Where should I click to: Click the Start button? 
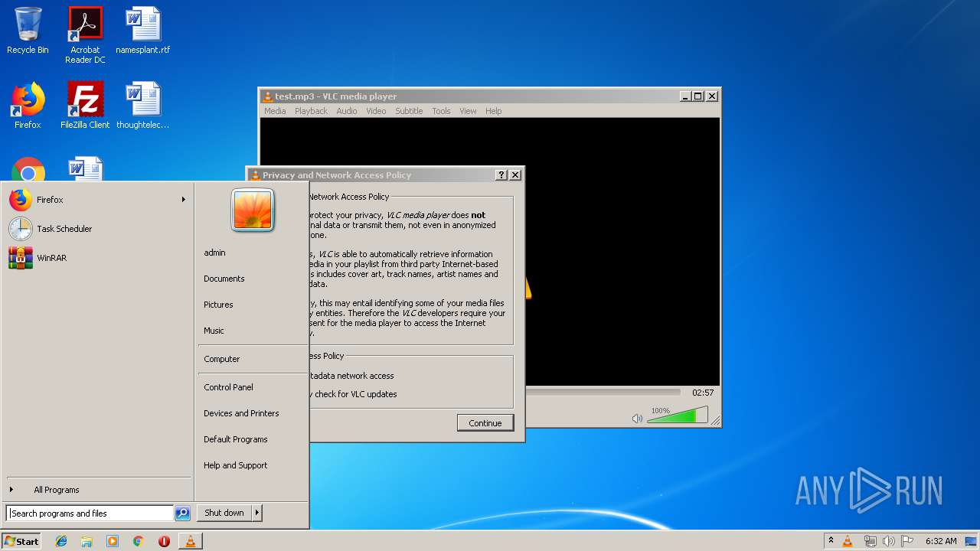(21, 541)
